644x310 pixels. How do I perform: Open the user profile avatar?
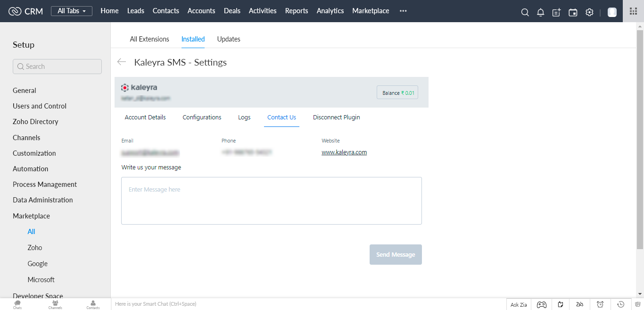(612, 12)
